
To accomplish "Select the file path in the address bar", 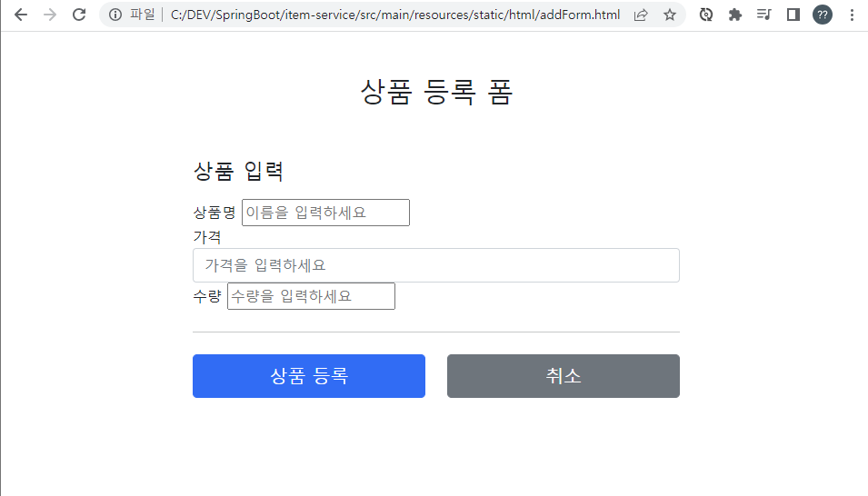I will pos(395,15).
